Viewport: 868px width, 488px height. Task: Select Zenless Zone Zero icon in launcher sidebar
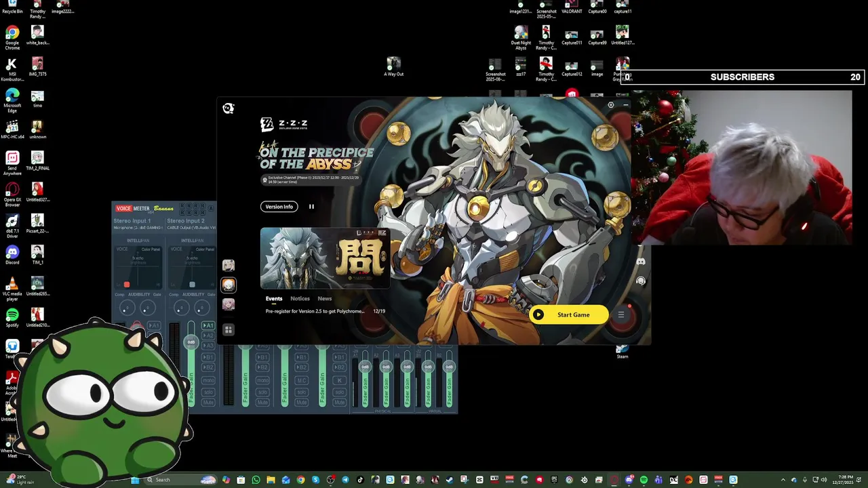(x=229, y=285)
